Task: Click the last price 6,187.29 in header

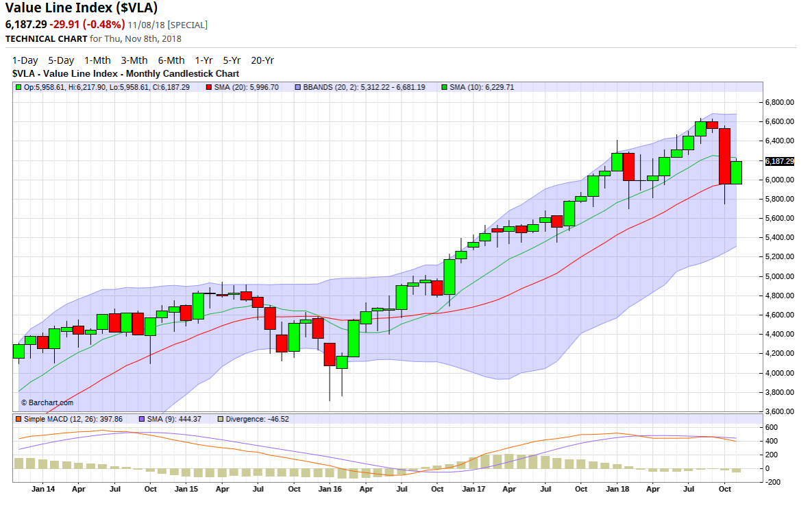Action: (x=26, y=25)
